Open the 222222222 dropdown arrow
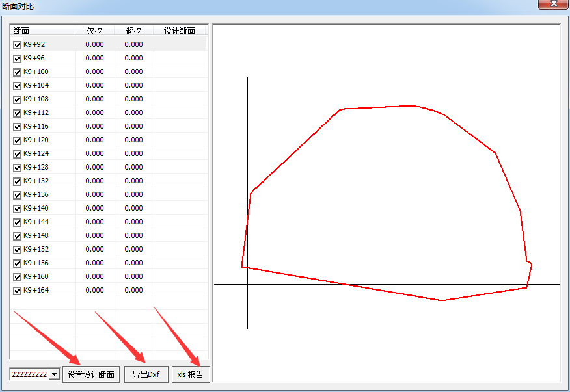This screenshot has height=392, width=570. coord(54,374)
